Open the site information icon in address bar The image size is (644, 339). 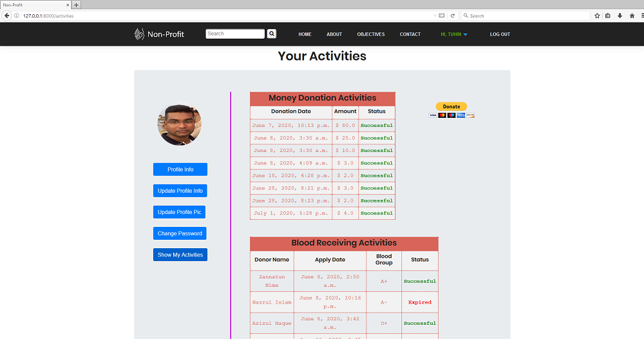click(17, 15)
